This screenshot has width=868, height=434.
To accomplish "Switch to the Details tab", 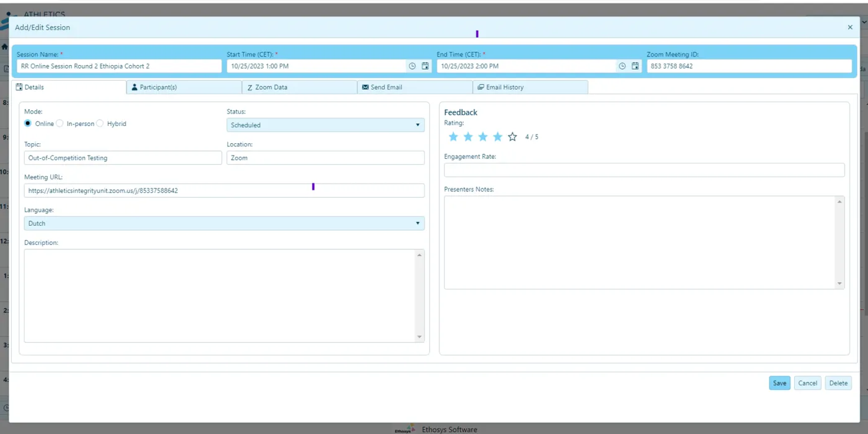I will pos(69,87).
